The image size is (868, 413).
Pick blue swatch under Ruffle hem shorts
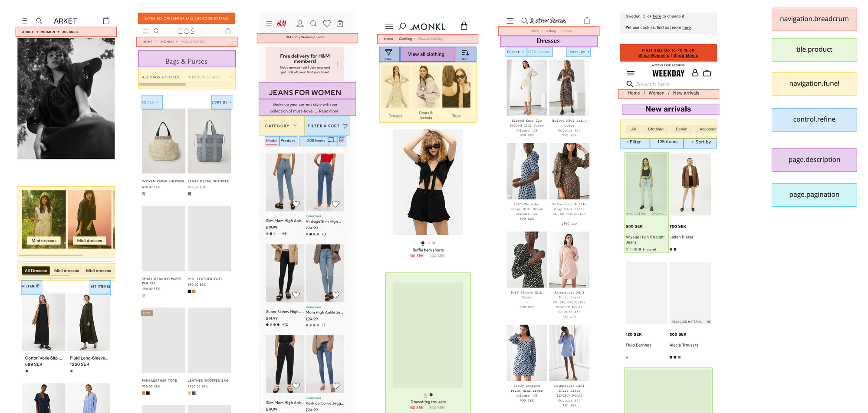(434, 243)
